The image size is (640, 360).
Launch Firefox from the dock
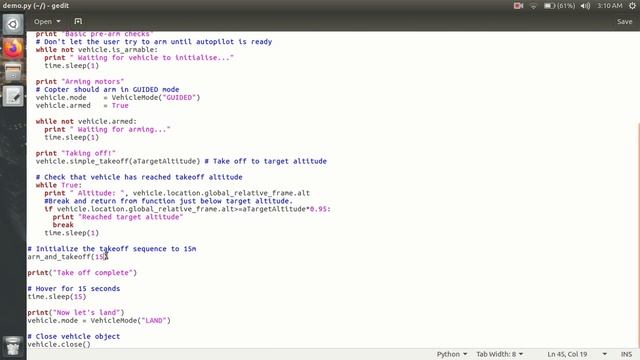click(13, 49)
